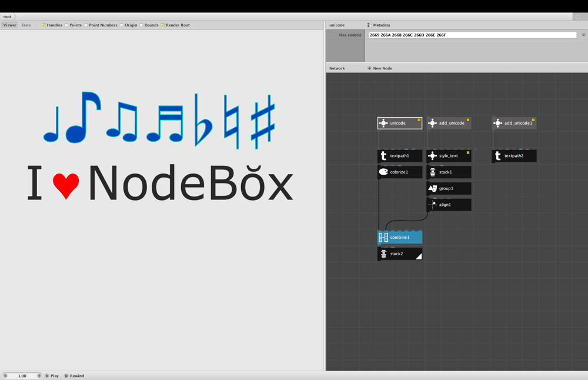Toggle the Handles checkbox
Screen dimensions: 588x380
tap(44, 25)
